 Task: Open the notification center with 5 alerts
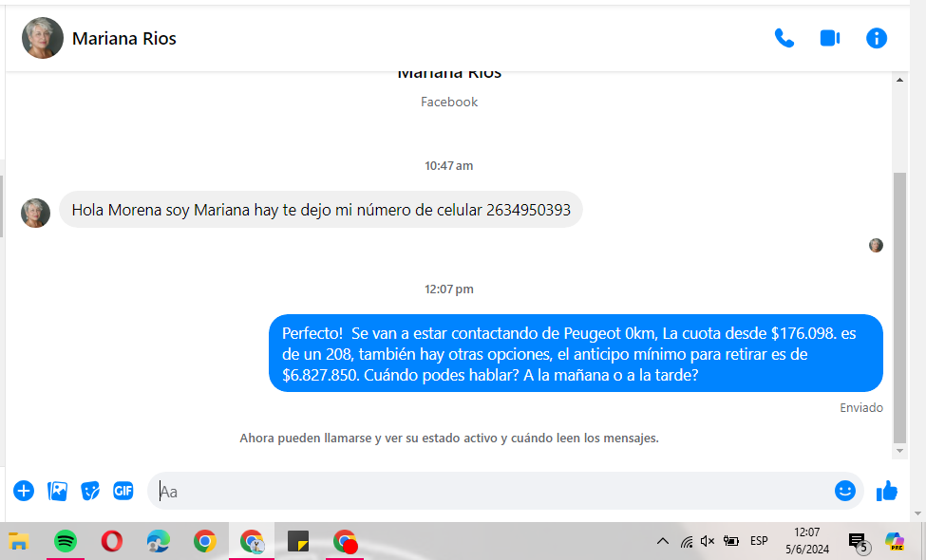tap(857, 542)
